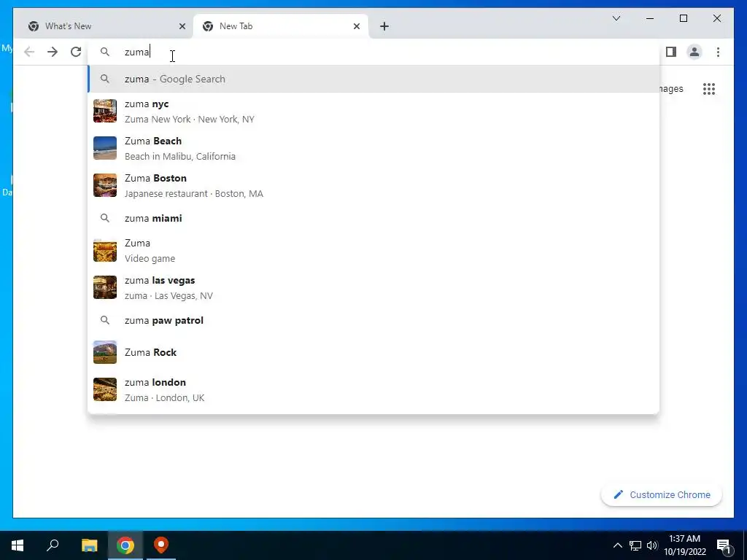Select the 'Zuma Boston' suggestion

click(373, 185)
